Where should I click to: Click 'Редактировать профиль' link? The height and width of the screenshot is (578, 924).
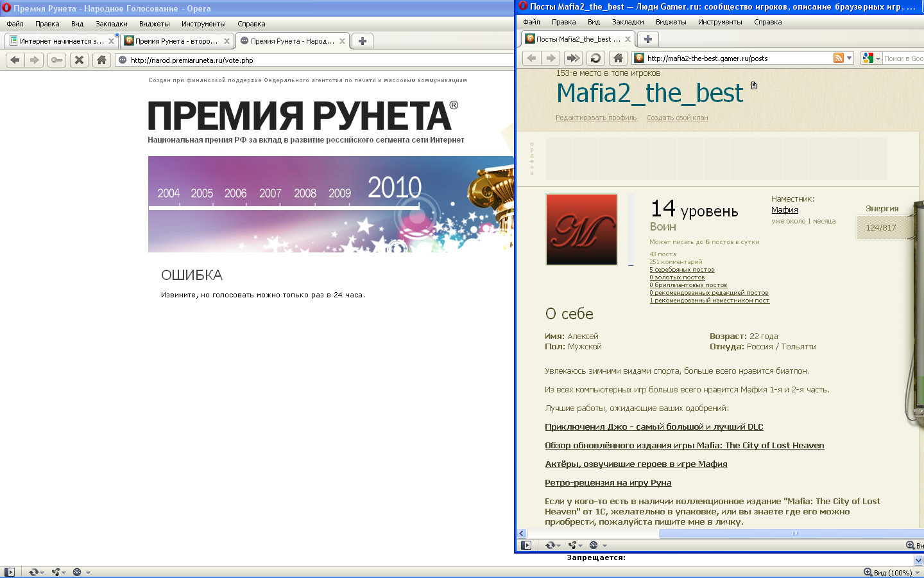click(x=596, y=118)
